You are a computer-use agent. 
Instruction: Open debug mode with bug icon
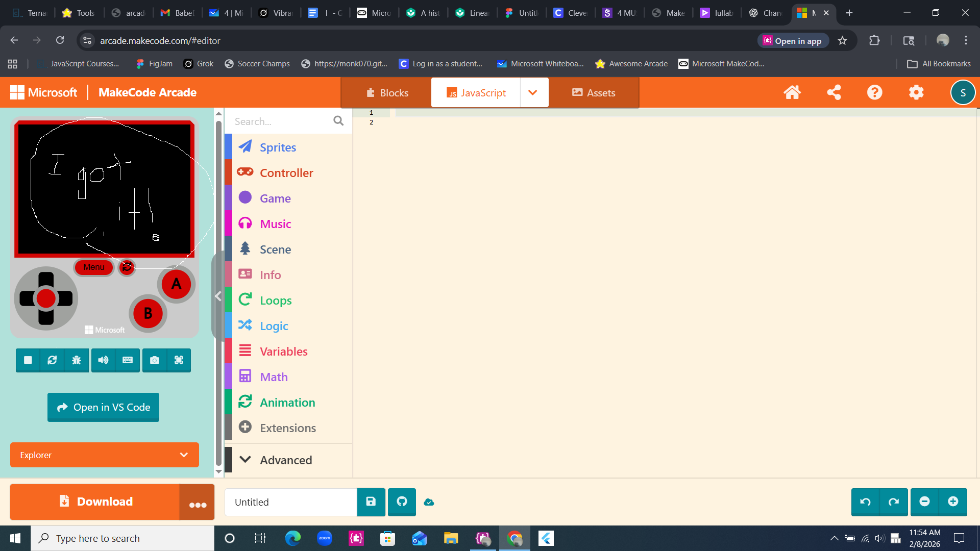tap(77, 360)
